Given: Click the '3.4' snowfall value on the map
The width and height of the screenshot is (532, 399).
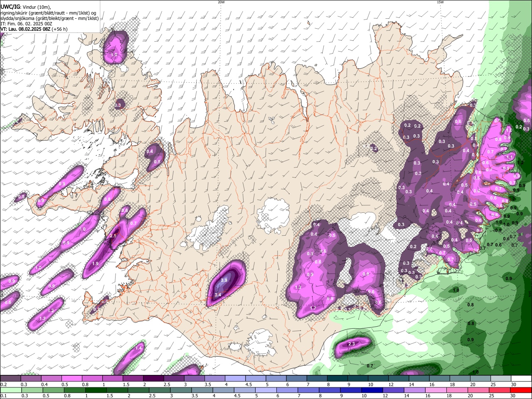Looking at the screenshot, I should click(x=218, y=295).
